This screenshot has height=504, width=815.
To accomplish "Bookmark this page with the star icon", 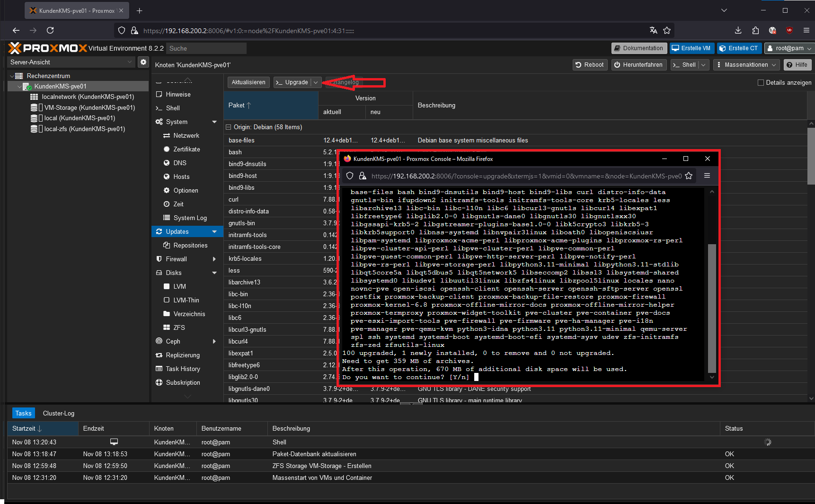I will tap(667, 30).
